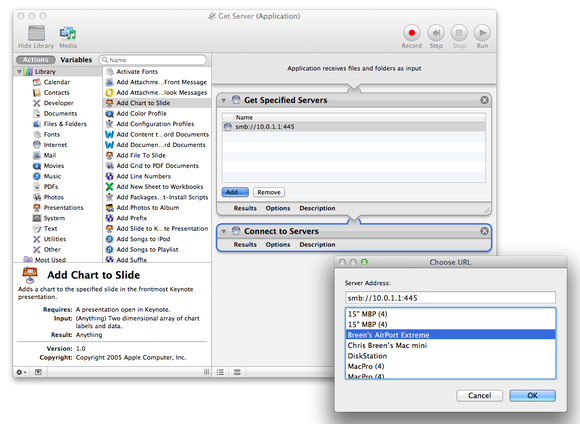Open Description of Get Specified Servers
The height and width of the screenshot is (424, 580).
point(317,208)
